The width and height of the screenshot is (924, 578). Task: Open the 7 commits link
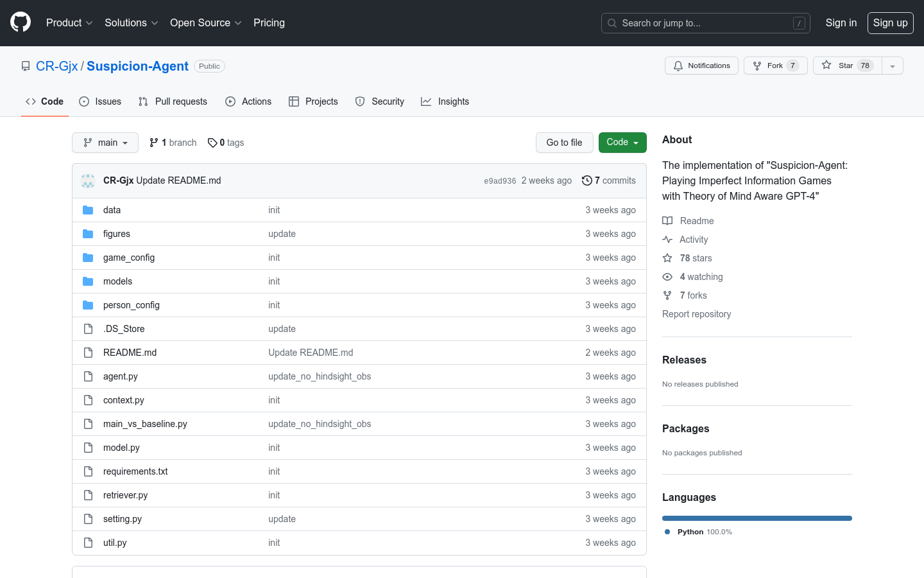coord(609,180)
